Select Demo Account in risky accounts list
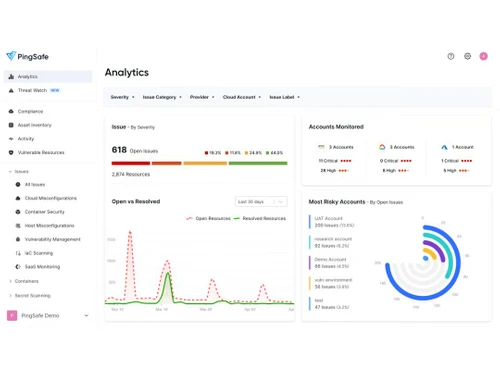Screen dimensions: 500x375 pyautogui.click(x=329, y=263)
